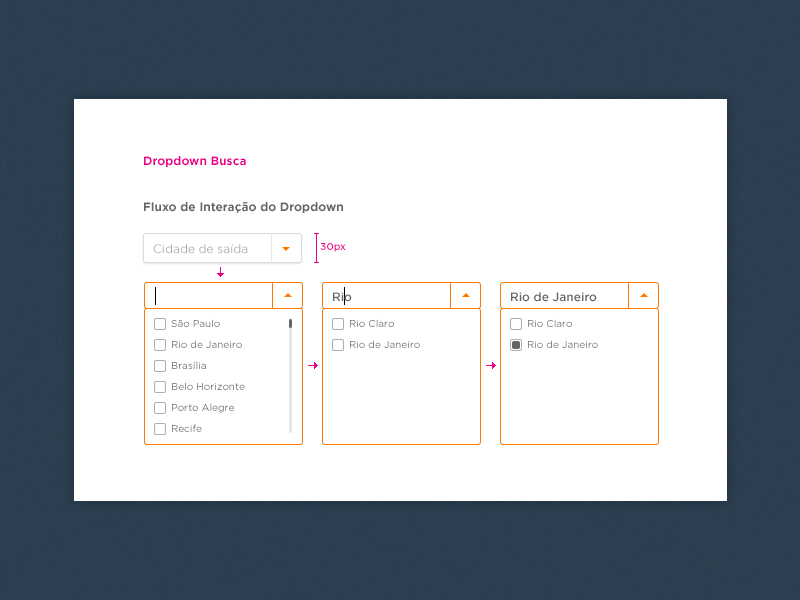Enable the Belo Horizonte checkbox
The image size is (800, 600).
[159, 386]
